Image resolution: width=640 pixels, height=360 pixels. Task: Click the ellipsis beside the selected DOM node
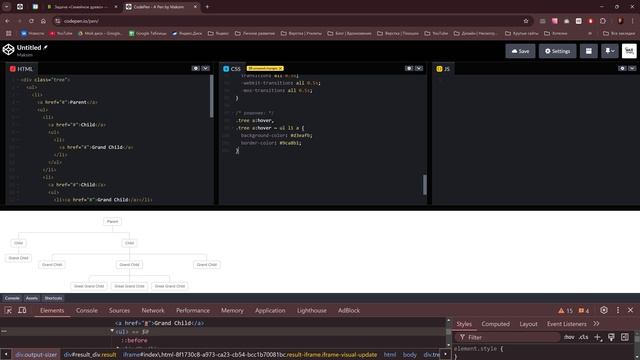[x=4, y=331]
